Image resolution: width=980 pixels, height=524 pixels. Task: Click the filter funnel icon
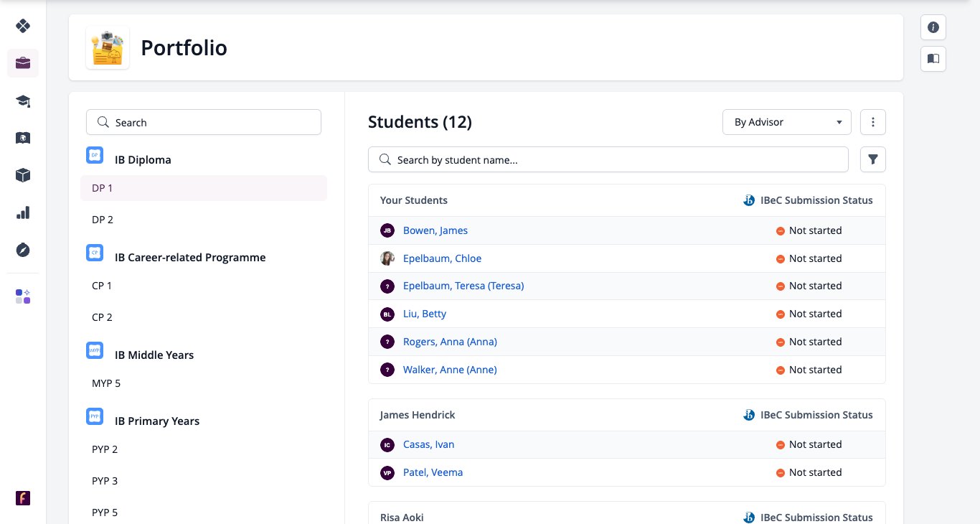(873, 159)
